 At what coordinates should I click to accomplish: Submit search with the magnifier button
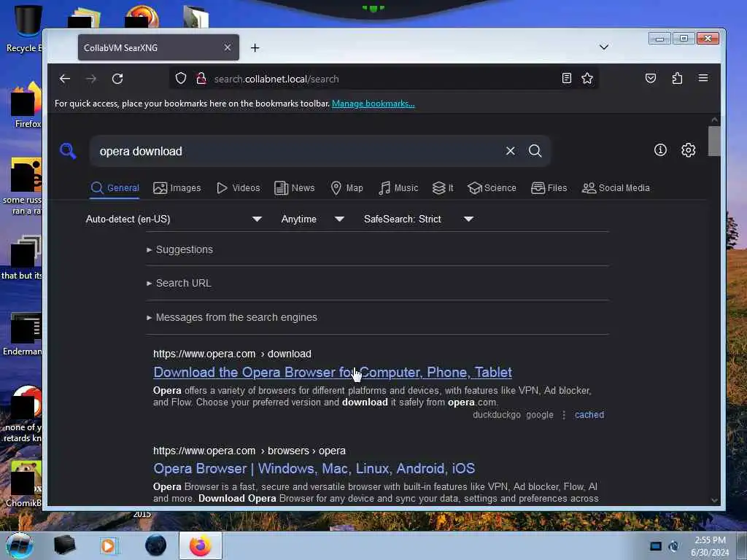point(535,151)
